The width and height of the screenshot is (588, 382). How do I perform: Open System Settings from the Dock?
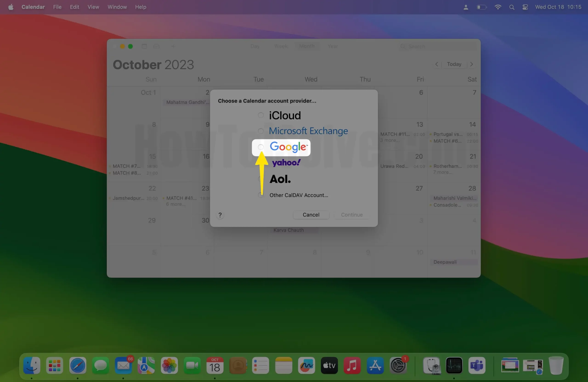click(398, 365)
